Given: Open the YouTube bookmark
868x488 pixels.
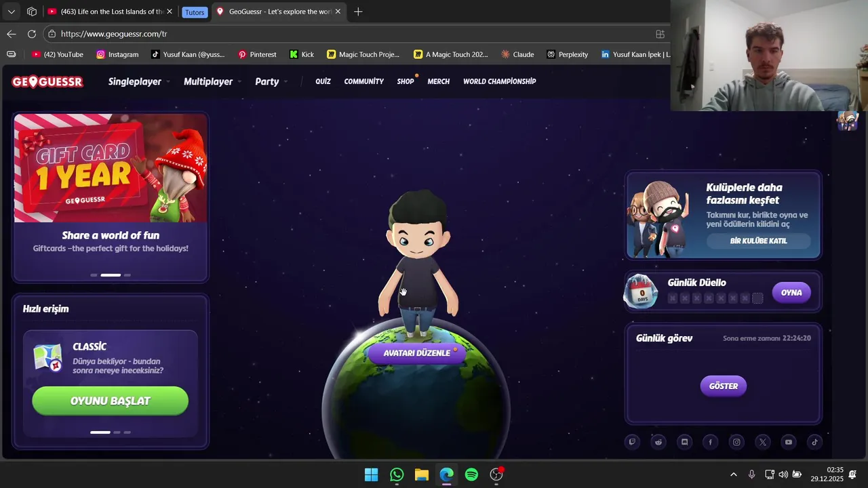Looking at the screenshot, I should (57, 54).
